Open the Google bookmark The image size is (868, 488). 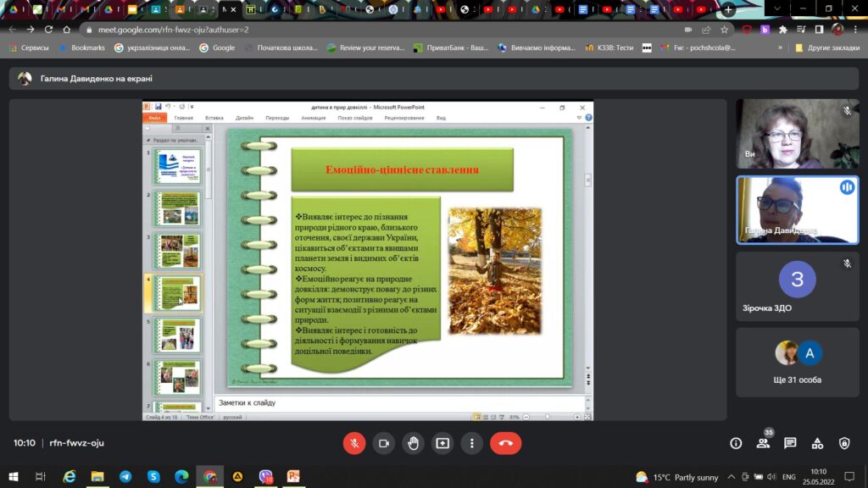[217, 47]
